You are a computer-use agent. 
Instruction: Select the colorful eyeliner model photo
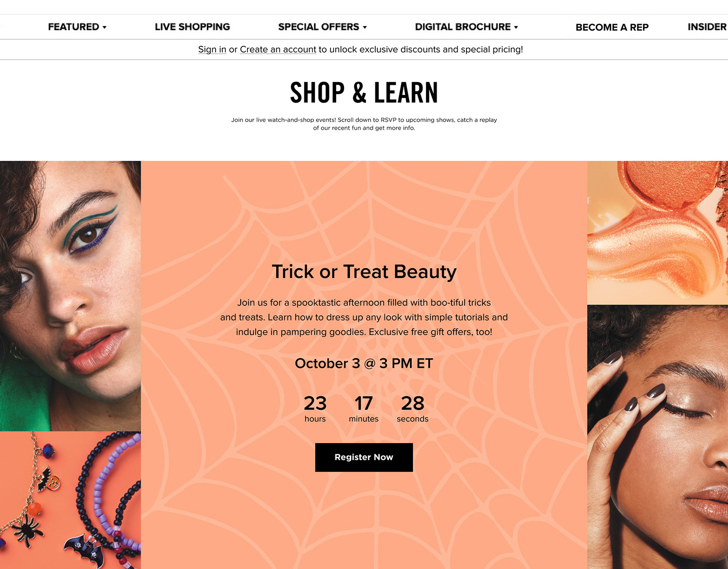70,296
